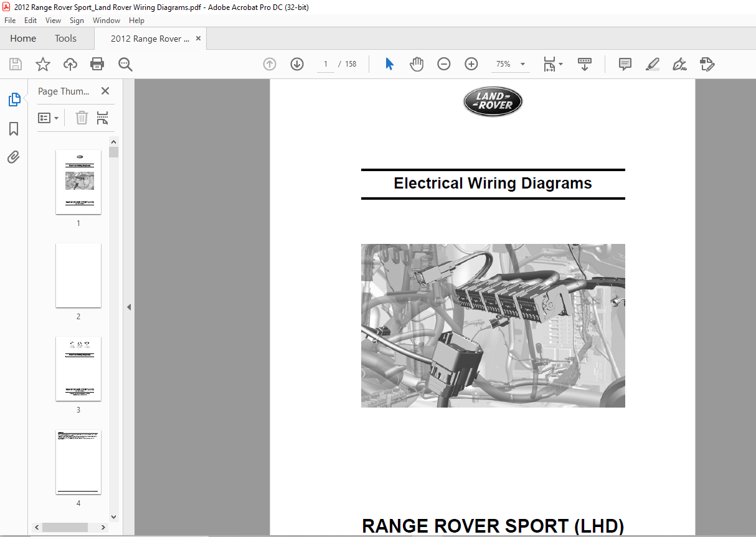This screenshot has height=537, width=756.
Task: Click the scrolling mode keyboard icon
Action: (x=585, y=64)
